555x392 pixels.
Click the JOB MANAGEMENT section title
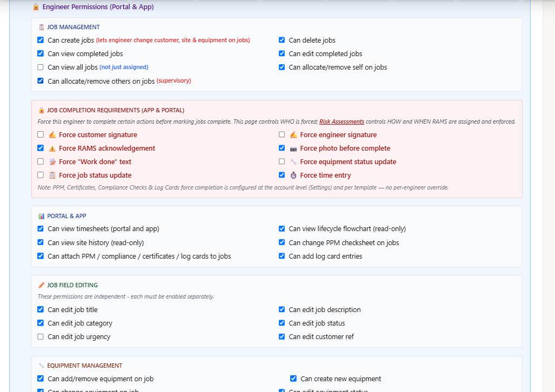pyautogui.click(x=73, y=27)
